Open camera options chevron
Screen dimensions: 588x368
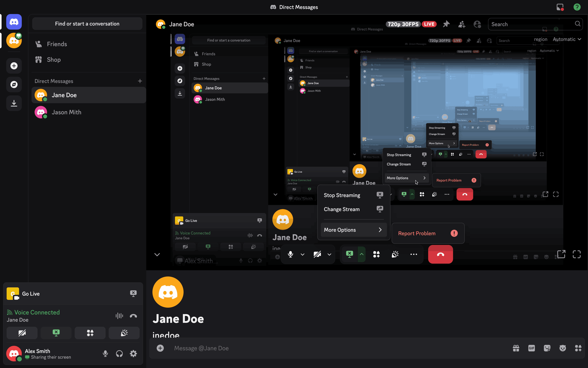click(x=330, y=255)
